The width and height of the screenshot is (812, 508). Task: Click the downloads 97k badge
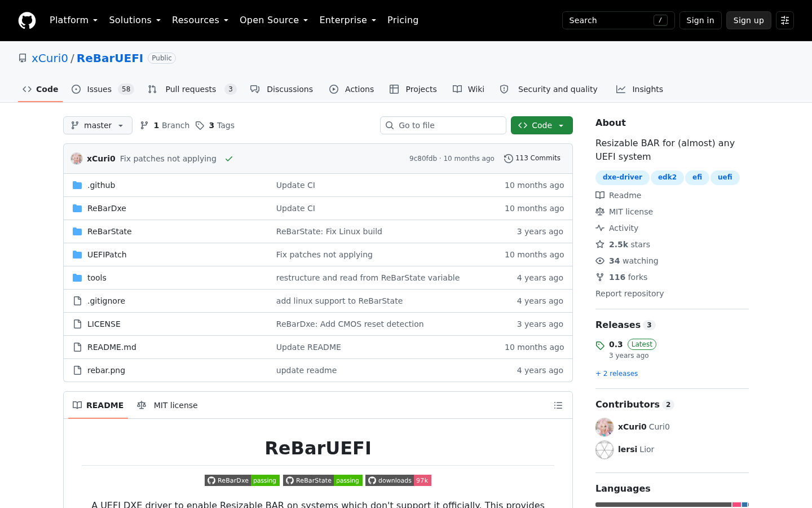coord(398,480)
